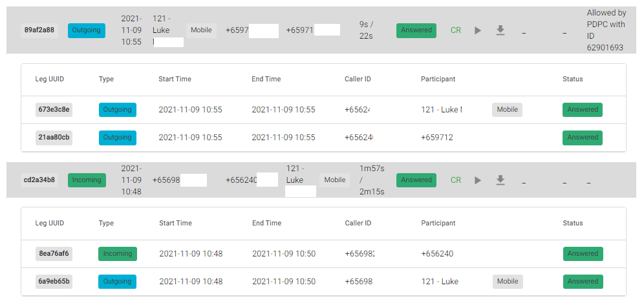This screenshot has width=644, height=303.
Task: Open leg UUID 8ea76af6
Action: coord(54,254)
